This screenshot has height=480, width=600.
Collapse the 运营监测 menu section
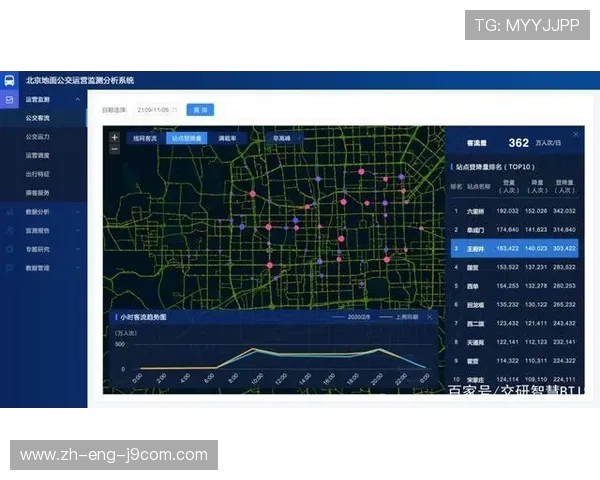tap(77, 100)
